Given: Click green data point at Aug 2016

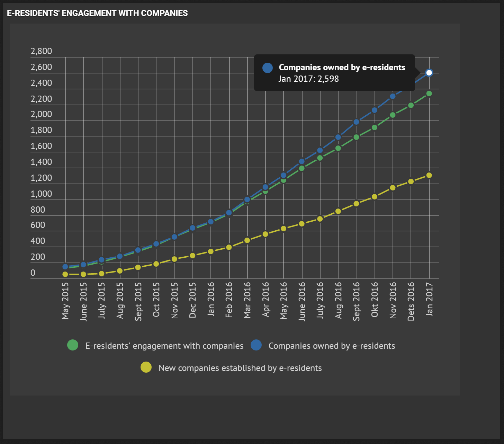Looking at the screenshot, I should tap(338, 148).
